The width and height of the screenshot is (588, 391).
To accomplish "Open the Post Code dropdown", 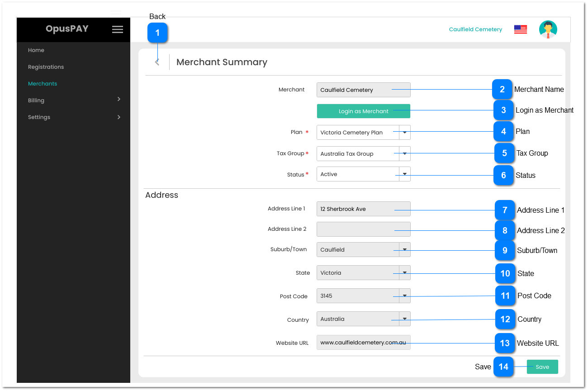I will point(404,296).
